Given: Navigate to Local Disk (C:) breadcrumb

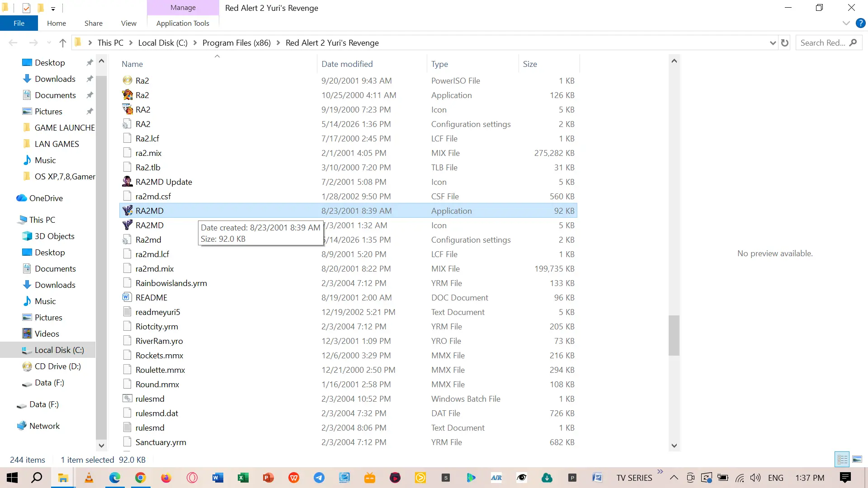Looking at the screenshot, I should pos(163,43).
